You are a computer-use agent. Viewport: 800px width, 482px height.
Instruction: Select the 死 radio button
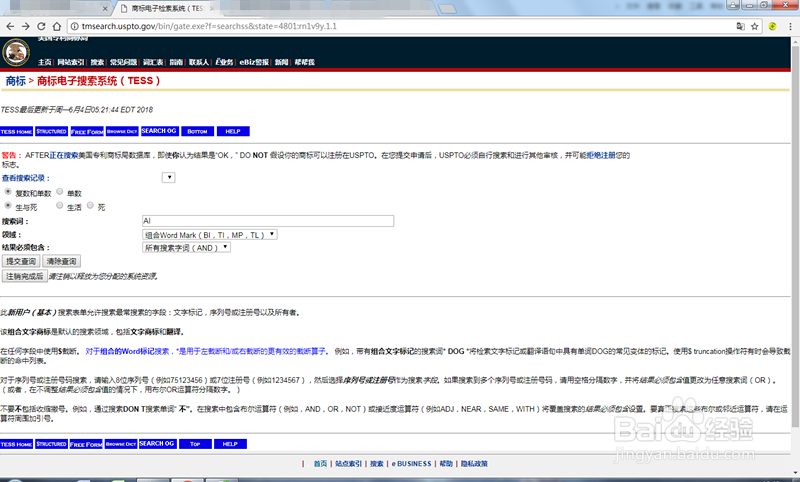pos(90,206)
